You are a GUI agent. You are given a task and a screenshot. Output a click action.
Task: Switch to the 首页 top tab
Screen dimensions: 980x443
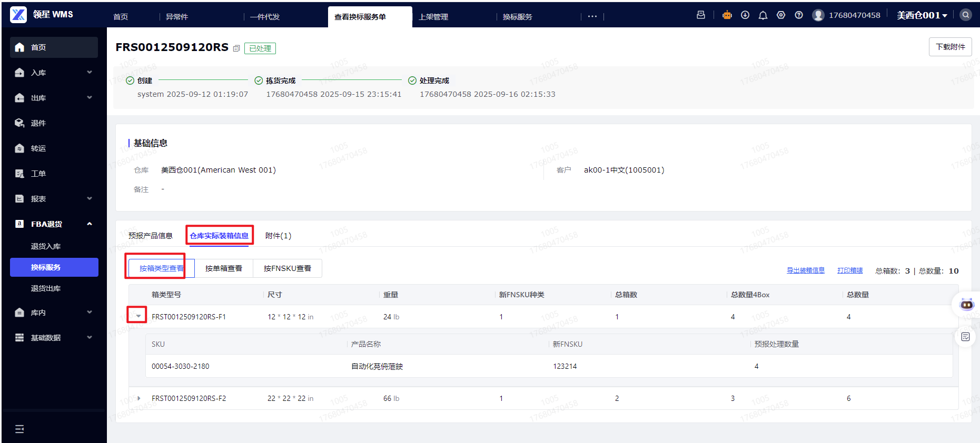[121, 17]
